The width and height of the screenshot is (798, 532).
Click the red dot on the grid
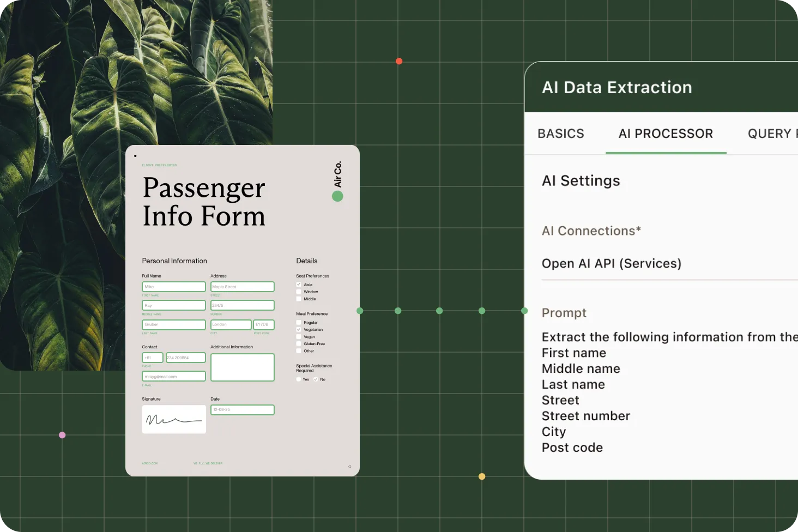[399, 61]
